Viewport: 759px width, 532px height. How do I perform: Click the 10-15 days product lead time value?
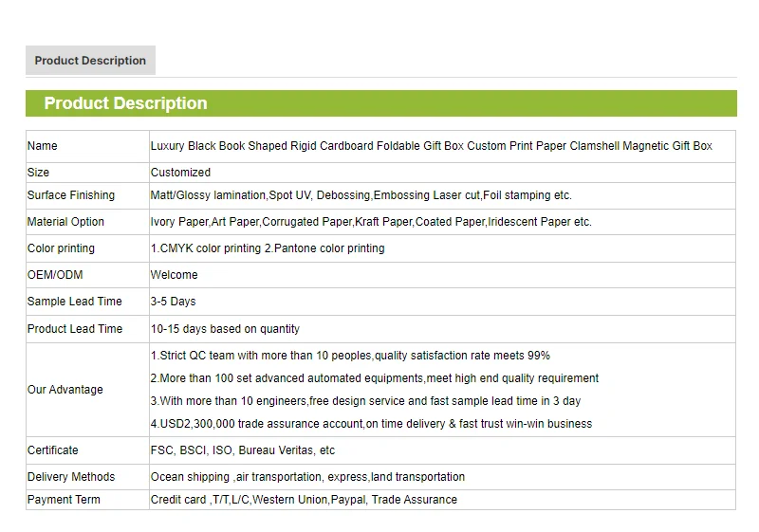pyautogui.click(x=225, y=329)
